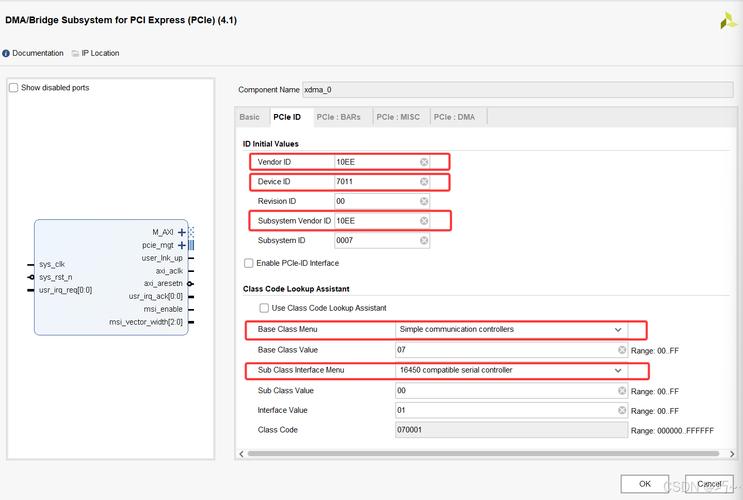This screenshot has width=743, height=500.
Task: Enable PCIe-ID Interface checkbox
Action: 248,263
